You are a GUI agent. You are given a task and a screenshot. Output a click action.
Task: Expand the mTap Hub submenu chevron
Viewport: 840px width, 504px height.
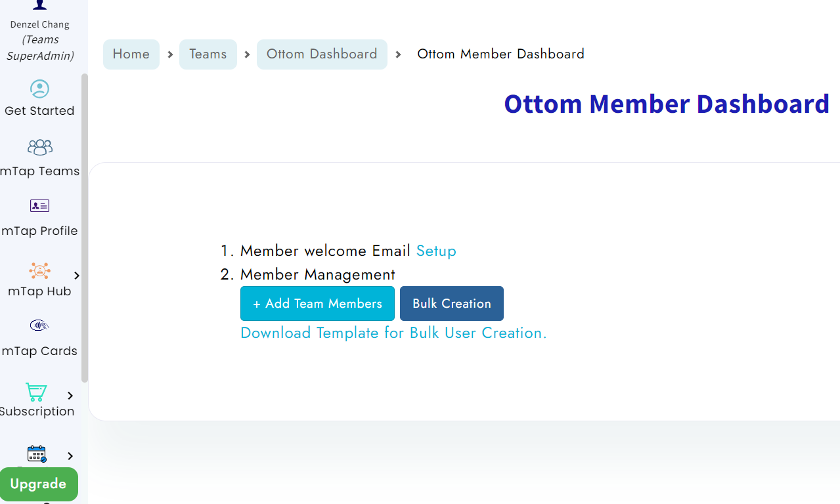(77, 275)
